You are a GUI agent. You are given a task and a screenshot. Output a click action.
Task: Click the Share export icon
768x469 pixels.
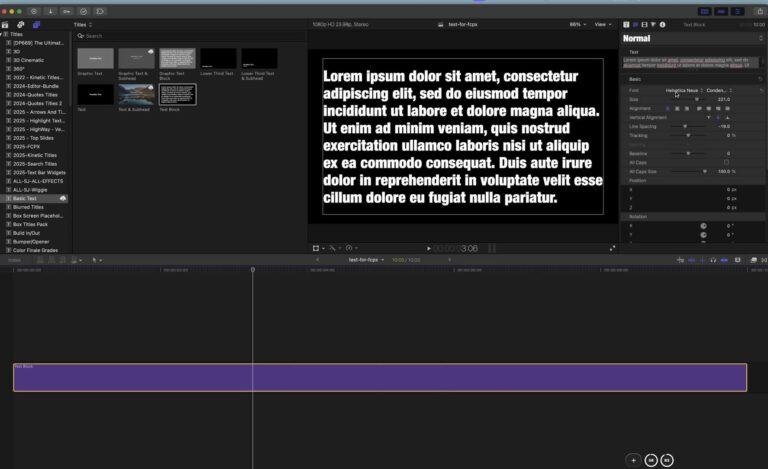[x=760, y=11]
